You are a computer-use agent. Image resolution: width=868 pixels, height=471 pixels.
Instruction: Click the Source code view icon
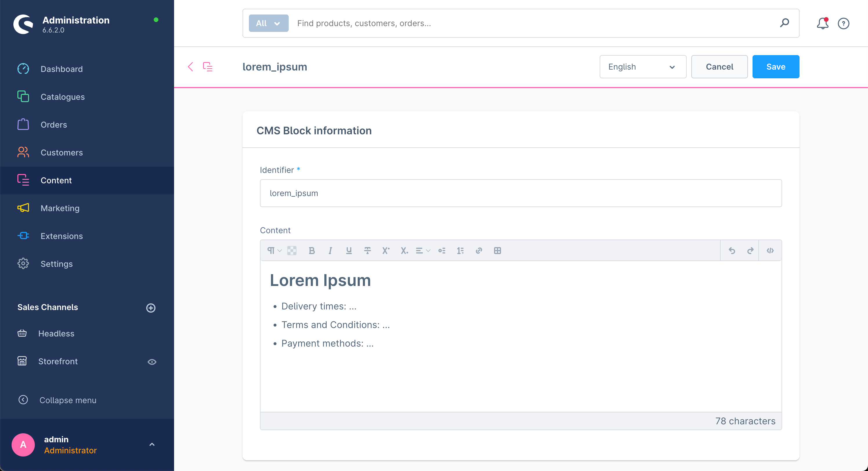pos(770,251)
